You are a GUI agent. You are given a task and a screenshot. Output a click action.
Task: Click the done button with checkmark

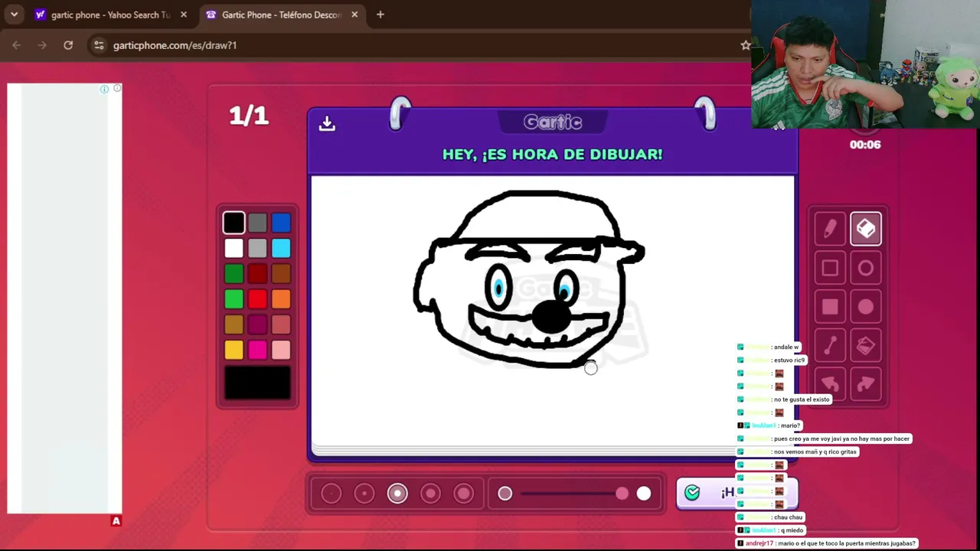737,494
